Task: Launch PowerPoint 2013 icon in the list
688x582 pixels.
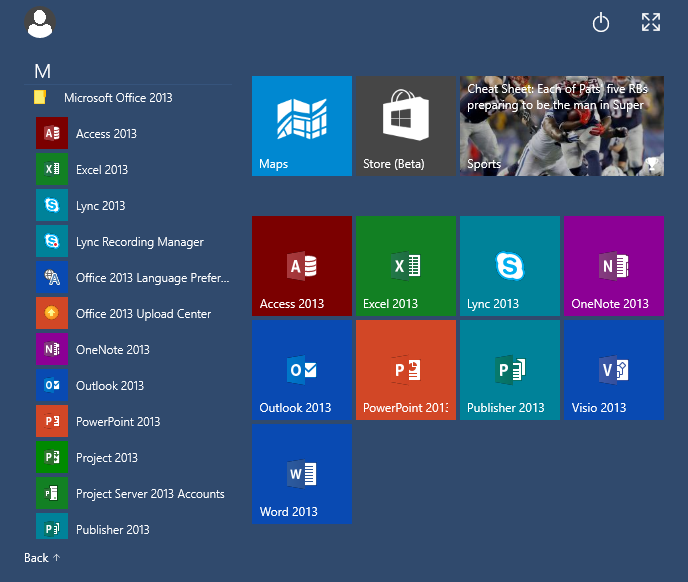Action: tap(52, 421)
